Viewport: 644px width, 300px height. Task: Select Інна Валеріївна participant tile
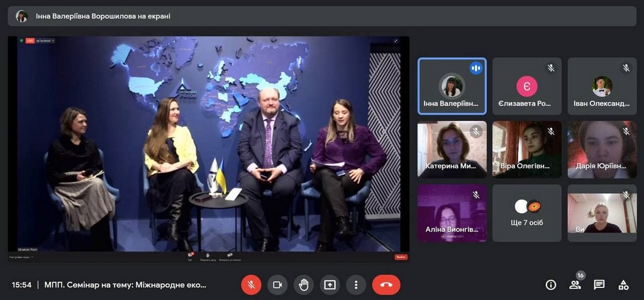point(452,87)
